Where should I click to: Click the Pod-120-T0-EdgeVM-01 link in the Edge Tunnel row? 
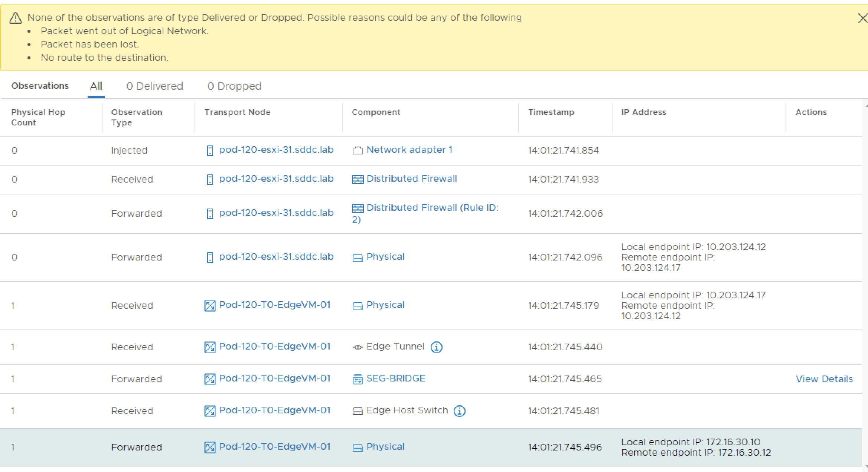[274, 347]
